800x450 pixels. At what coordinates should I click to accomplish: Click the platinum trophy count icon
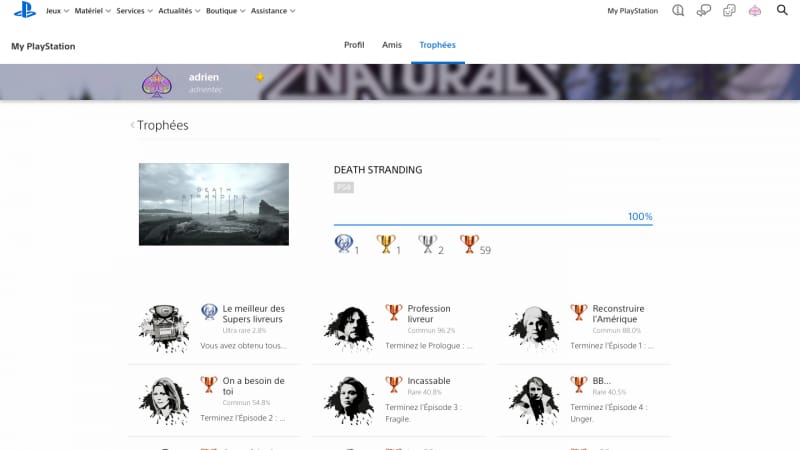343,243
